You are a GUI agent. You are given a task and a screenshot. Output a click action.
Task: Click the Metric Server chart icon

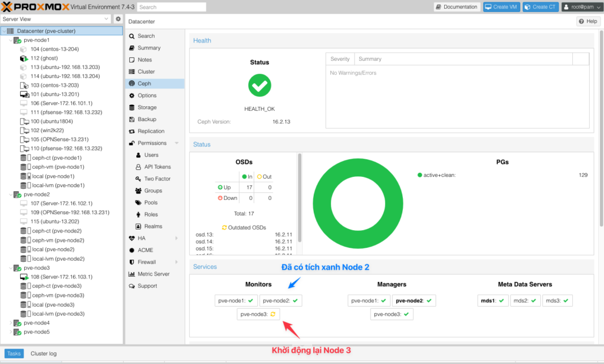pos(132,274)
